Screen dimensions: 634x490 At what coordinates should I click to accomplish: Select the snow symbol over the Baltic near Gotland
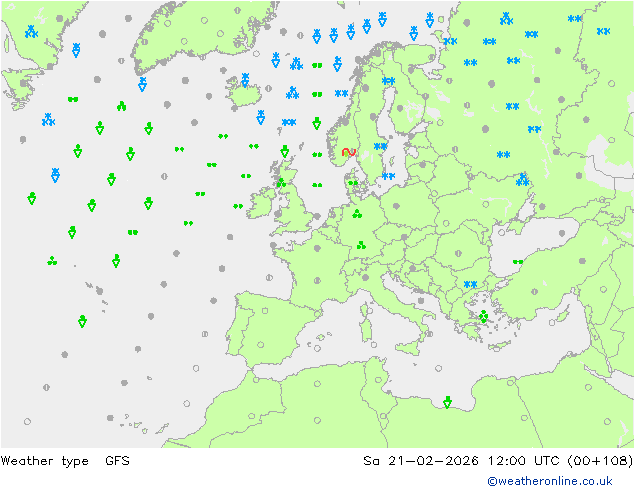pos(388,176)
